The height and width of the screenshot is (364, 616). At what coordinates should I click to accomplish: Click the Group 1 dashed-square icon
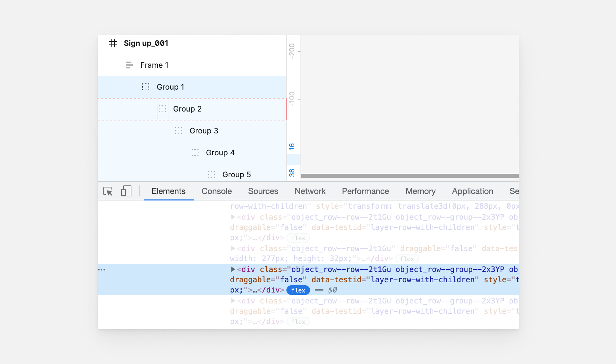click(x=146, y=87)
